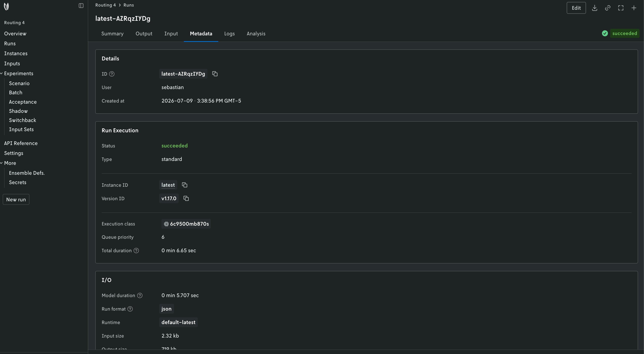Collapse the More section chevron
This screenshot has height=354, width=644.
tap(1, 163)
